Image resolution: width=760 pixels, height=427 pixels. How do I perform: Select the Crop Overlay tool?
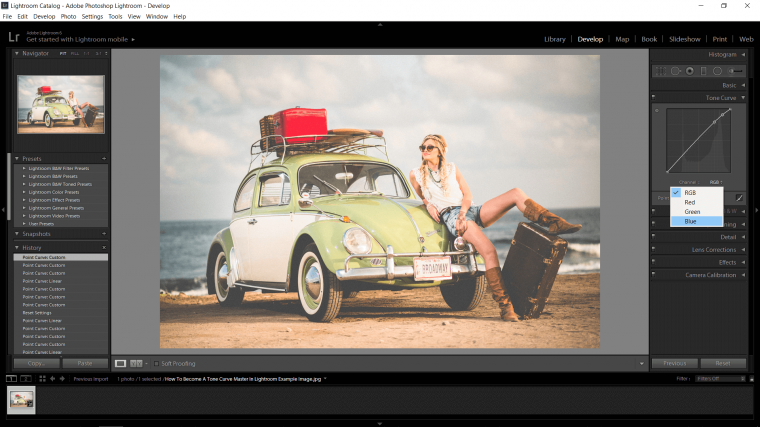click(x=661, y=71)
